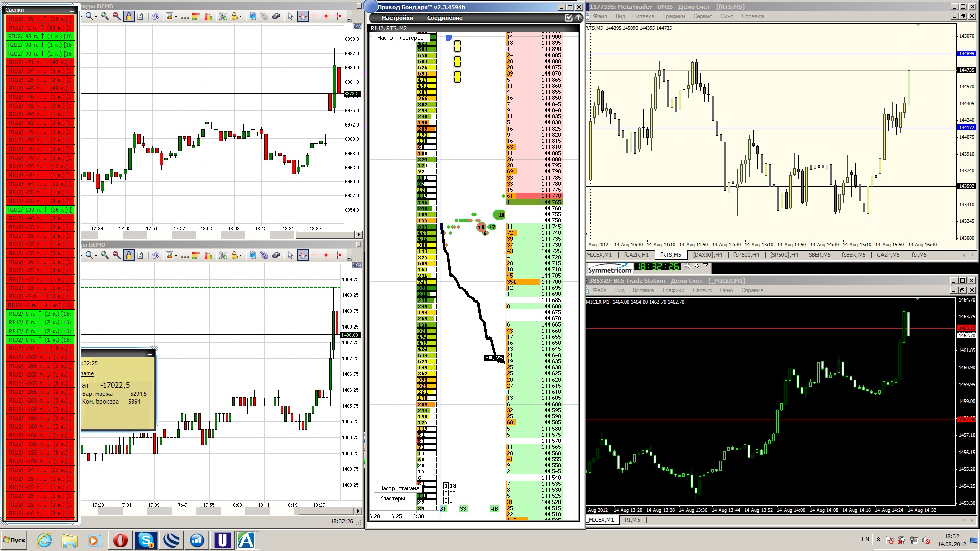Click the chain link icon in the top chart toolbar
980x551 pixels.
tap(264, 16)
